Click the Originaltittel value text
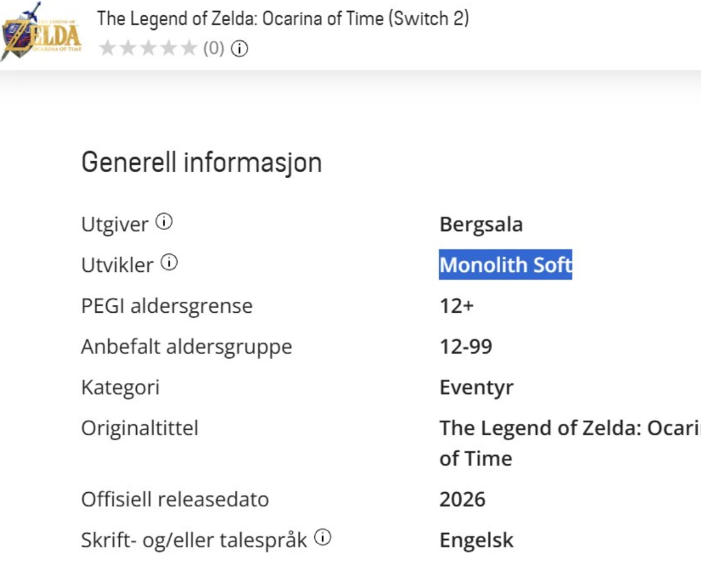 tap(570, 443)
